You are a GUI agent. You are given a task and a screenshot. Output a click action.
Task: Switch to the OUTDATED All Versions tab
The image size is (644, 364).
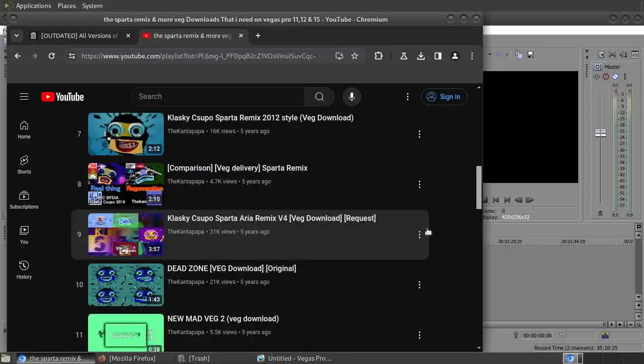80,36
